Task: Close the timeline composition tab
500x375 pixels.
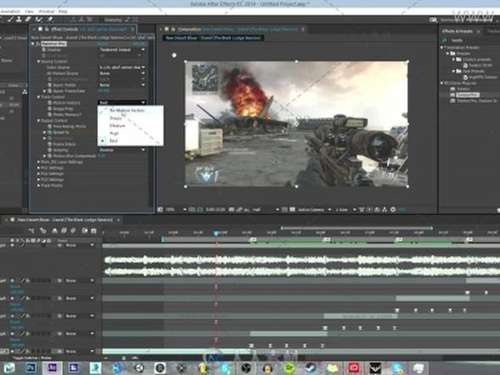Action: [118, 220]
